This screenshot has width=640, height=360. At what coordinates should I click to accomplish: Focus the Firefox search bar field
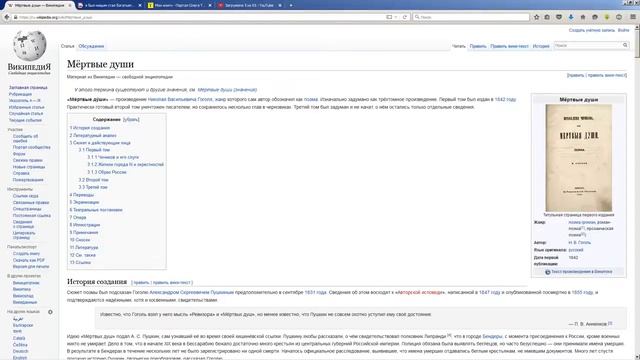point(471,17)
